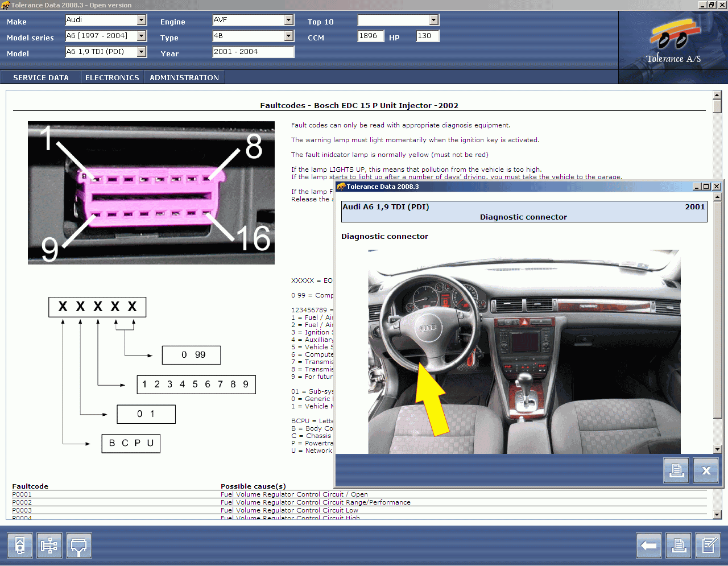
Task: Click the popup window scrollbar up arrow
Action: (x=718, y=197)
